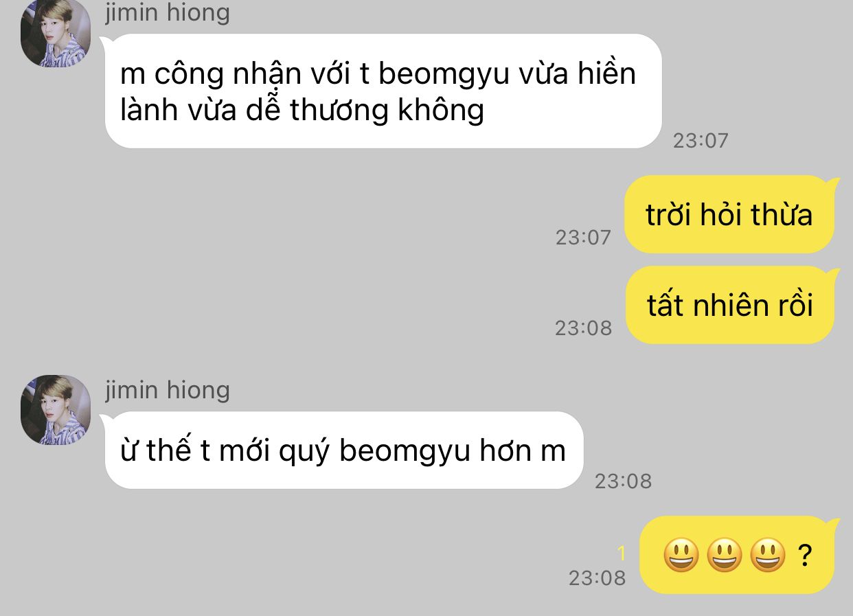Select the first grinning emoji in the last message
The height and width of the screenshot is (616, 853).
pos(681,555)
